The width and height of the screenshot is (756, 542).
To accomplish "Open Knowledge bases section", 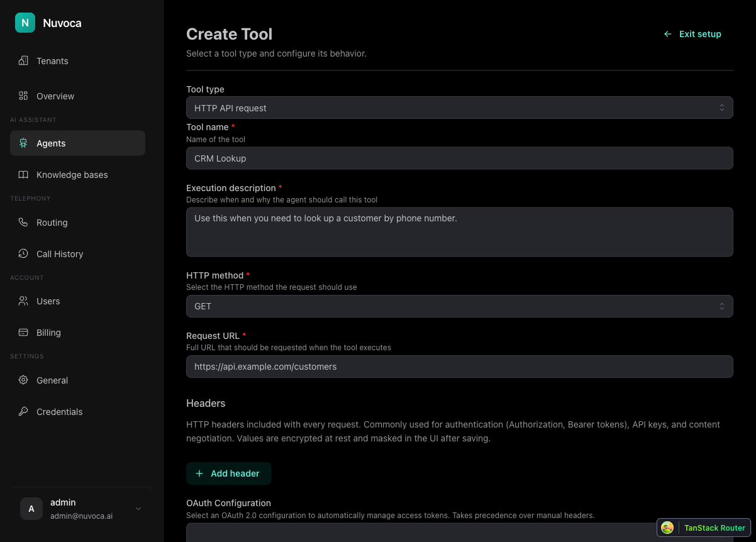I will tap(77, 175).
